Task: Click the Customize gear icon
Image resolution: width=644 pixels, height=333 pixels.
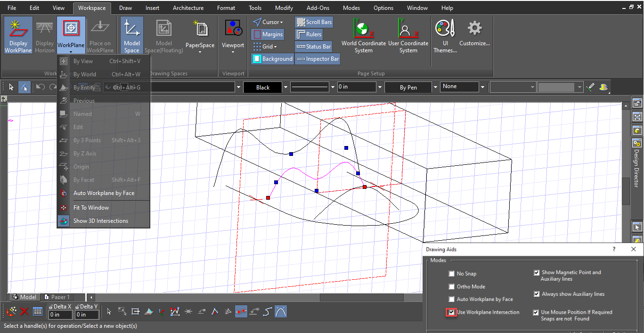Action: pyautogui.click(x=474, y=33)
